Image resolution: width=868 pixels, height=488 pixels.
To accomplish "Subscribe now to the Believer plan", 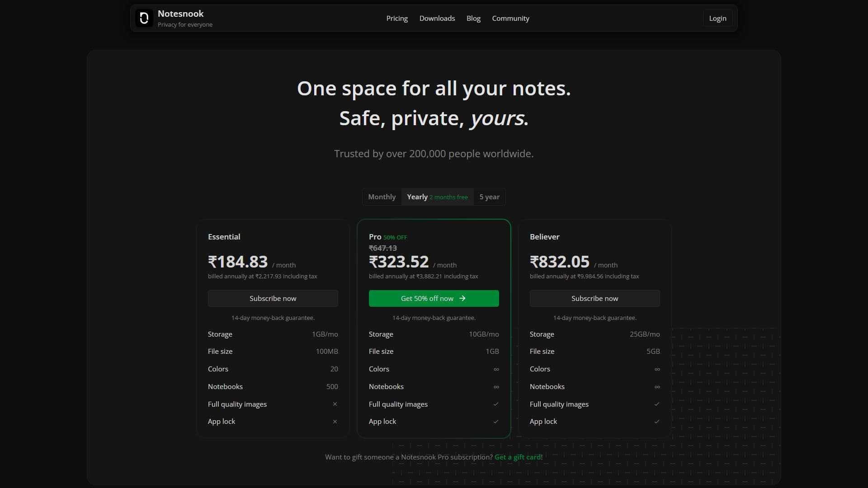I will point(595,298).
